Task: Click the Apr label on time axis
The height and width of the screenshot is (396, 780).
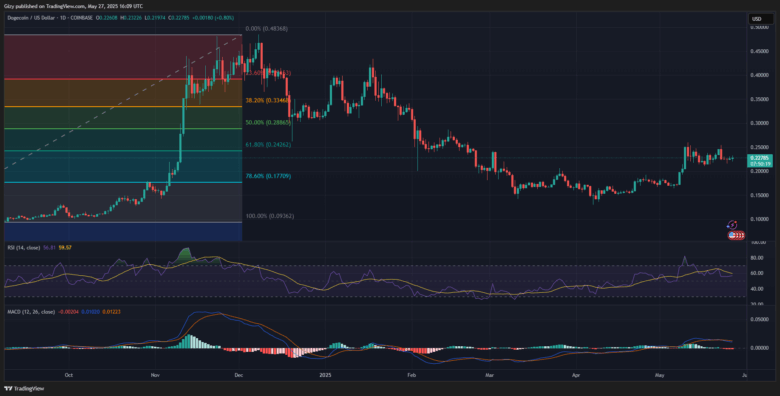Action: 576,374
